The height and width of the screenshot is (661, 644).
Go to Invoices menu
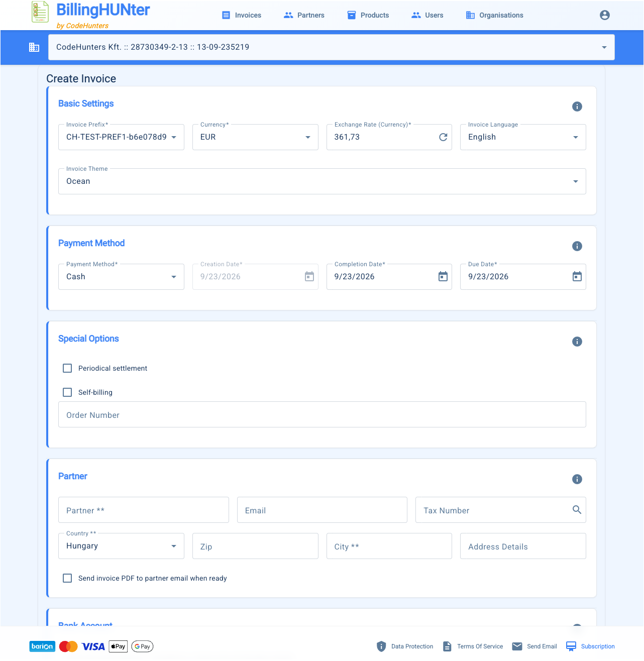tap(242, 15)
